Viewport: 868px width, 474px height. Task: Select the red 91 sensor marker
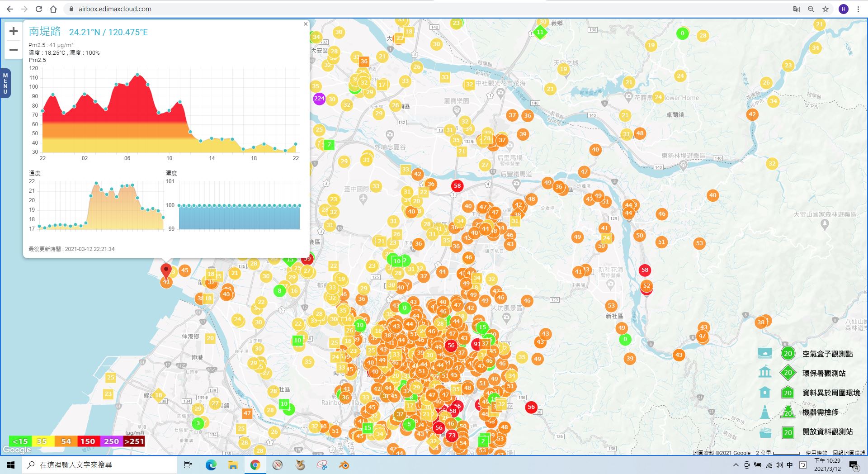click(476, 344)
